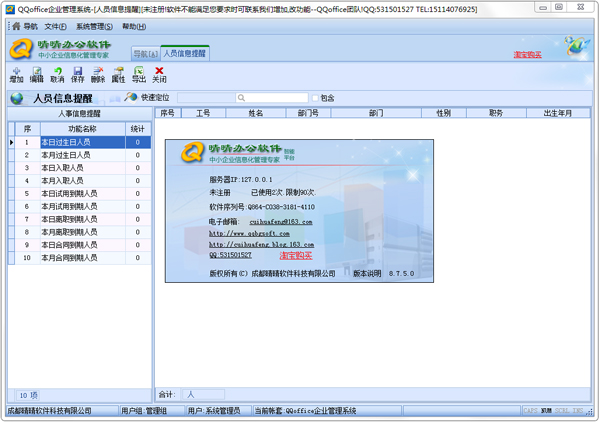Click the home icon beside 导航 menu
600x422 pixels.
(16, 26)
